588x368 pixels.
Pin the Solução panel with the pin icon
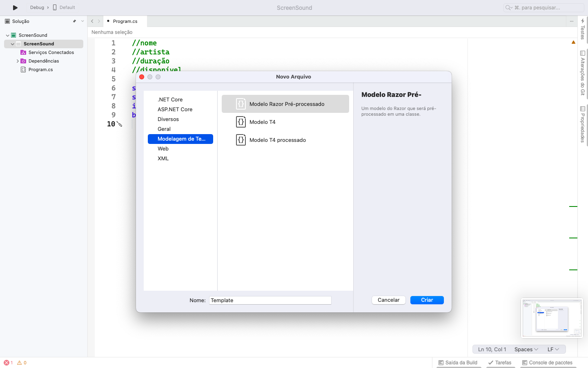coord(74,21)
